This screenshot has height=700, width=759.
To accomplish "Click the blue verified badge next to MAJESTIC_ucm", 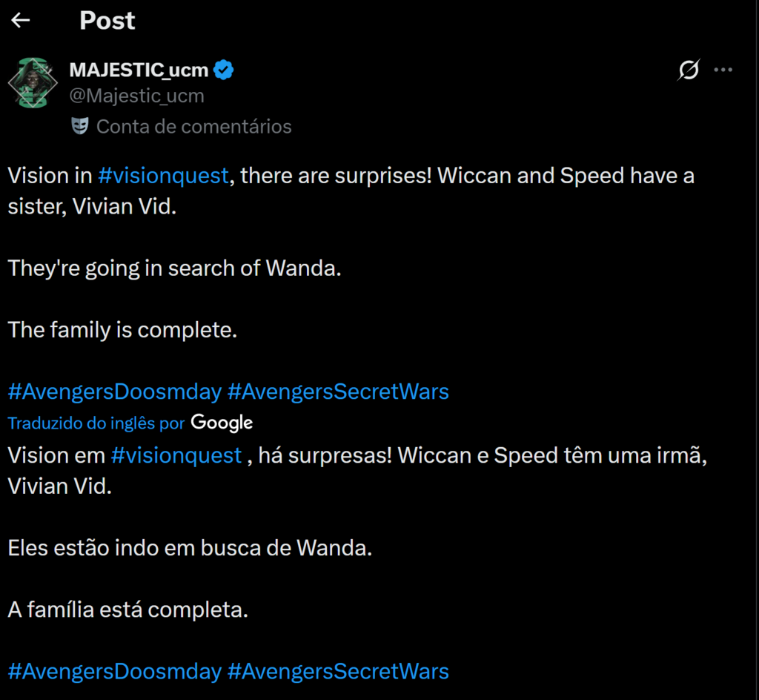I will (224, 69).
